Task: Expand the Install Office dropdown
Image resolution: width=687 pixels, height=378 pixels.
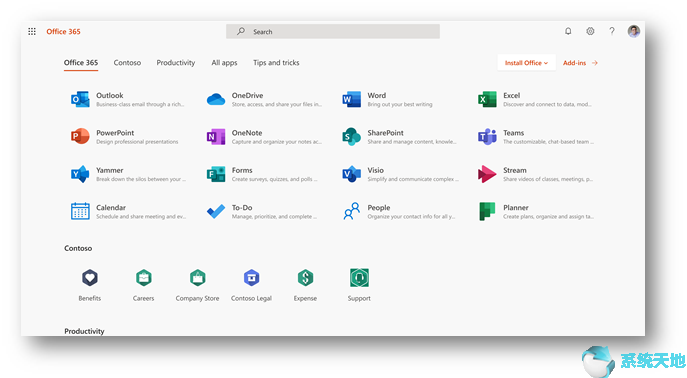Action: tap(526, 63)
